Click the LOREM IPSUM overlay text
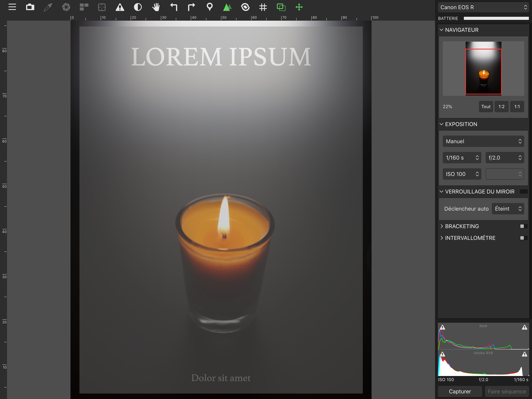The width and height of the screenshot is (532, 399). tap(221, 57)
